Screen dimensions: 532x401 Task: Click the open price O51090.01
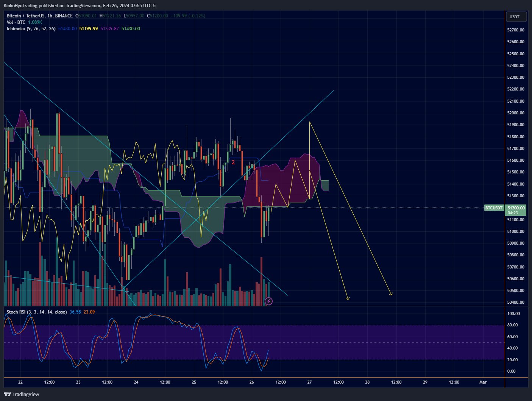point(86,16)
